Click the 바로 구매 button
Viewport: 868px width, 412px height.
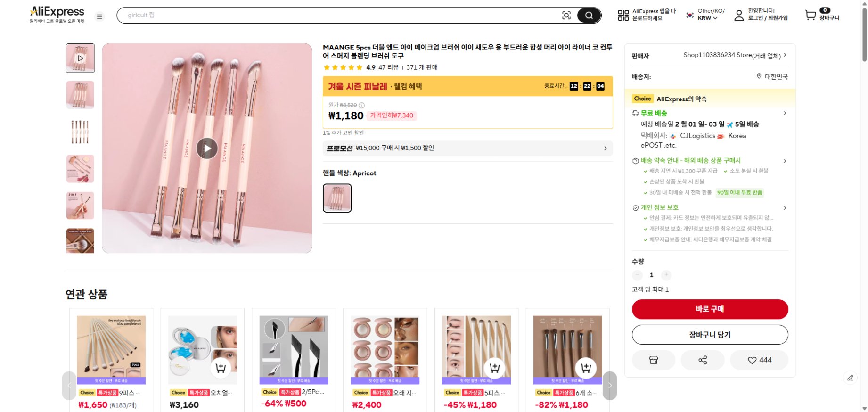710,309
